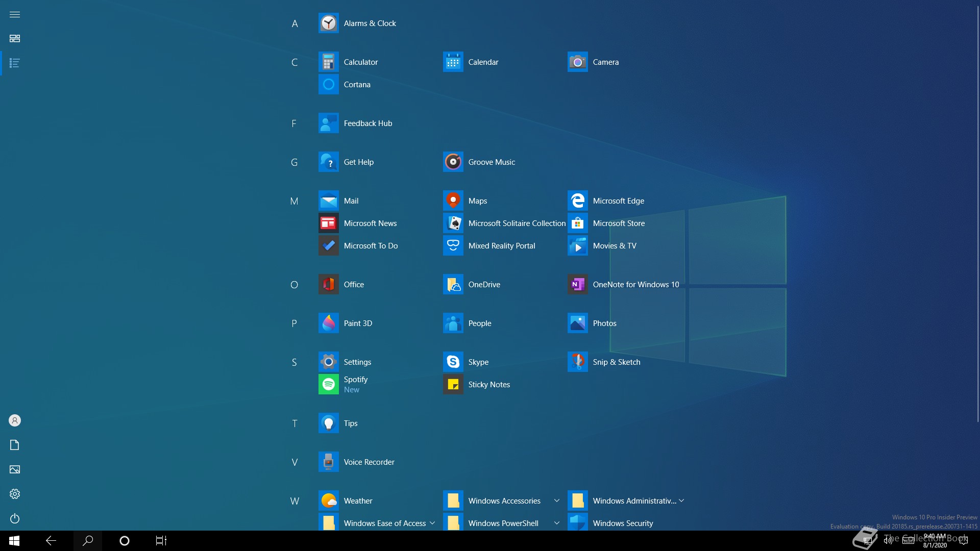Launch Calculator from the app list

(x=328, y=62)
